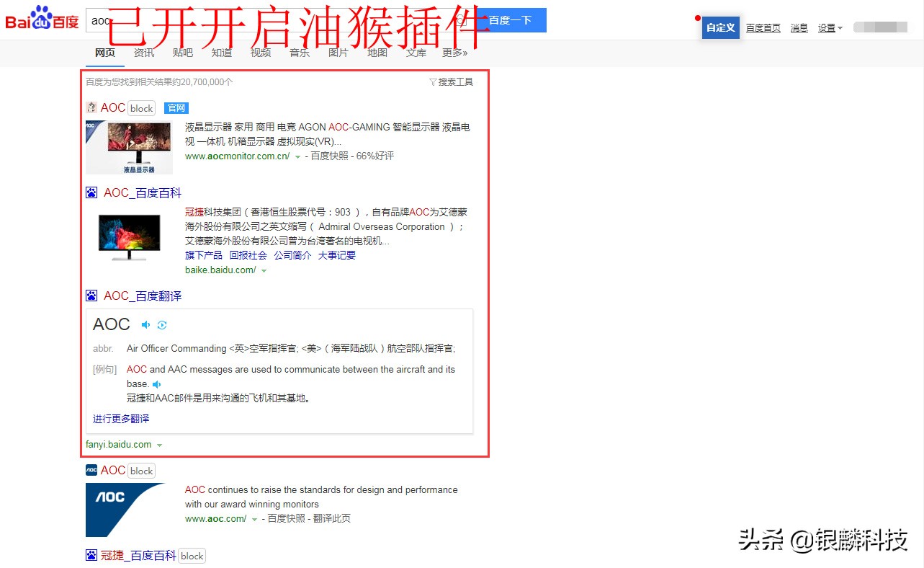Switch to the 视频 tab
The width and height of the screenshot is (924, 568).
(x=260, y=52)
